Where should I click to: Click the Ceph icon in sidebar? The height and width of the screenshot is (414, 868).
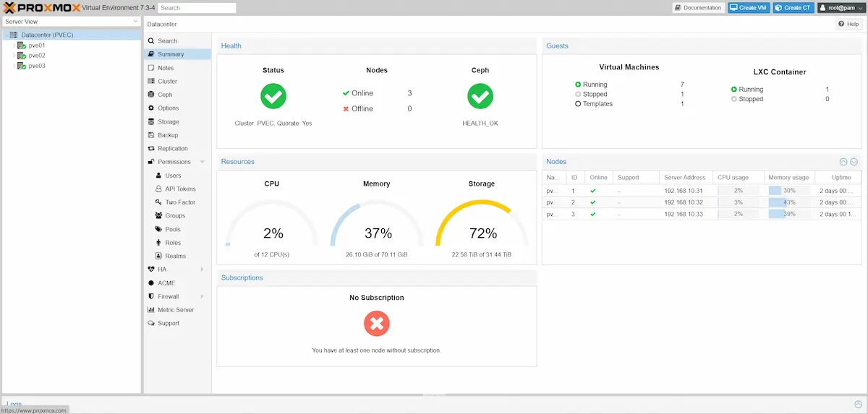coord(151,95)
